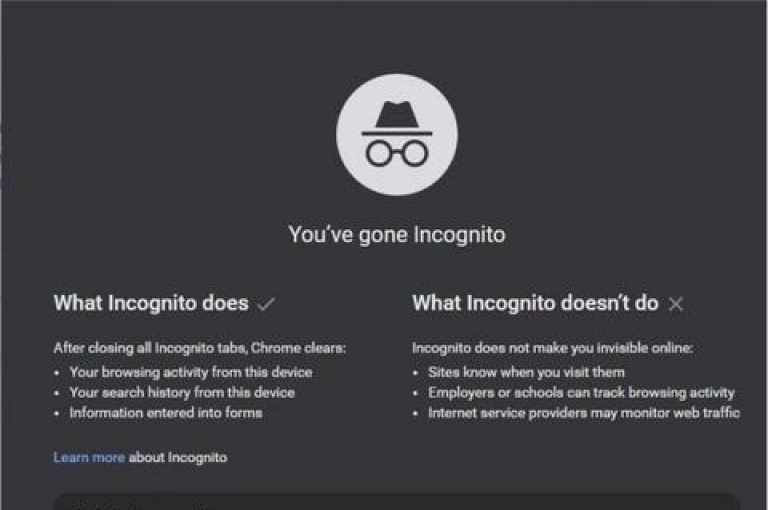The width and height of the screenshot is (768, 510).
Task: Click the You've gone Incognito title
Action: (x=397, y=235)
